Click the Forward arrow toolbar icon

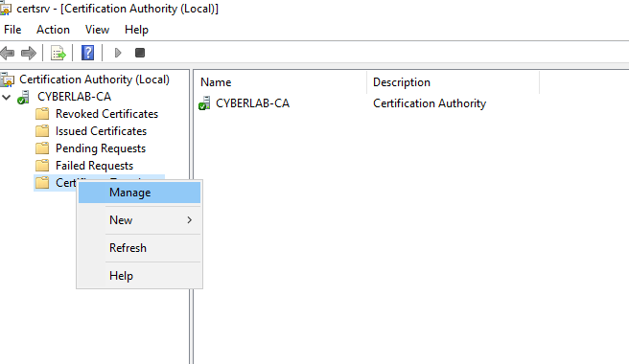[29, 53]
